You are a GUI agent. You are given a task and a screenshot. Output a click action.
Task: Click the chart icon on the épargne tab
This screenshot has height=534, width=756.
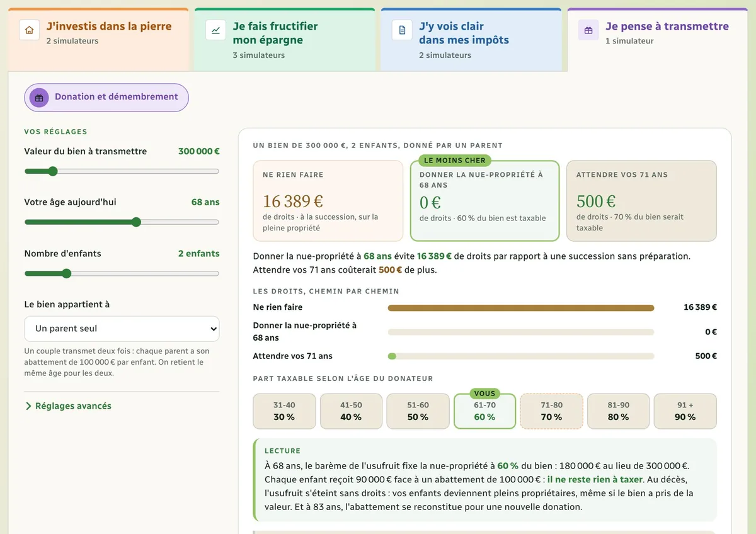[x=215, y=30]
